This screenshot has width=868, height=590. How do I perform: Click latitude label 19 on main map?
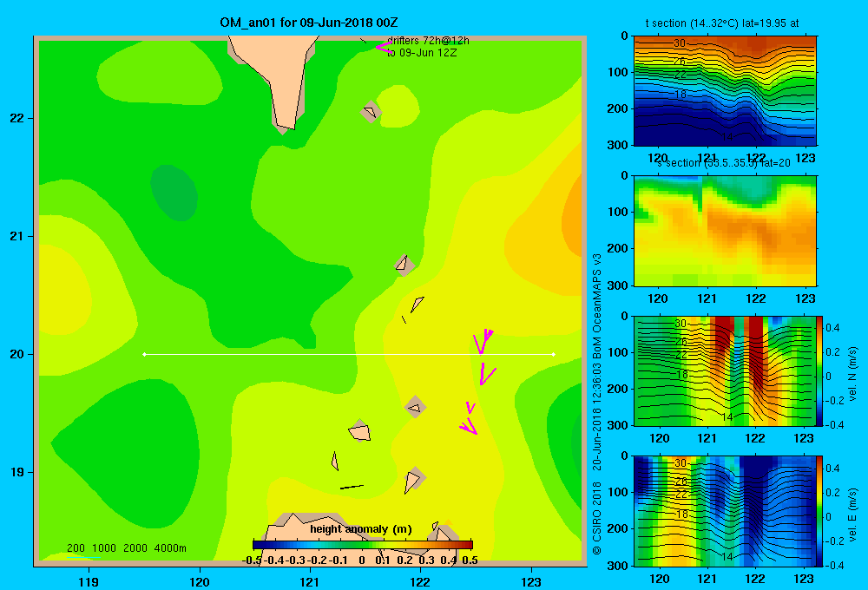pos(16,472)
